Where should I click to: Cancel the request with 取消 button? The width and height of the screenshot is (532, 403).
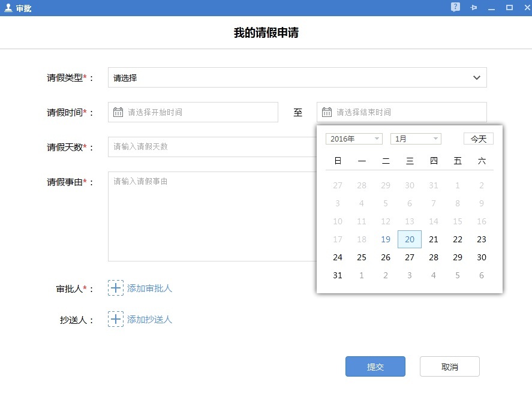(x=449, y=366)
